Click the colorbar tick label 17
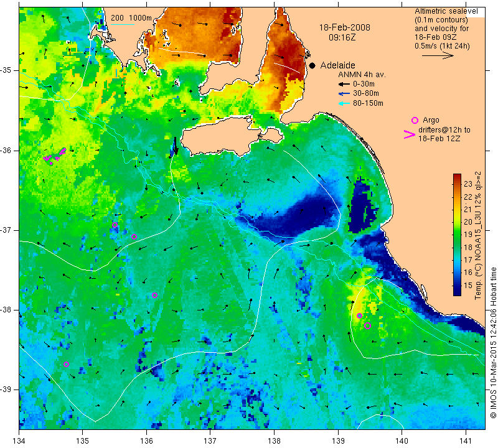This screenshot has width=498, height=448. (468, 260)
